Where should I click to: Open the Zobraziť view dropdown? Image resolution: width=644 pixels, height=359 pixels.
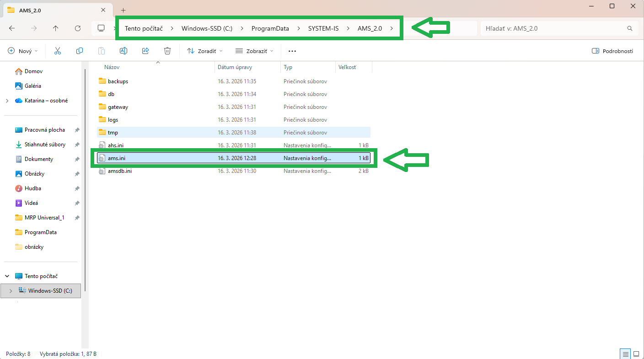[x=254, y=51]
